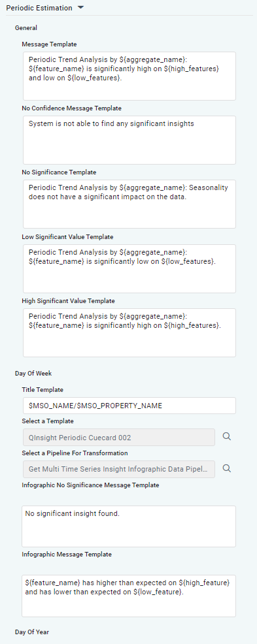Click the Title Template input field
Image resolution: width=257 pixels, height=644 pixels.
(x=129, y=406)
